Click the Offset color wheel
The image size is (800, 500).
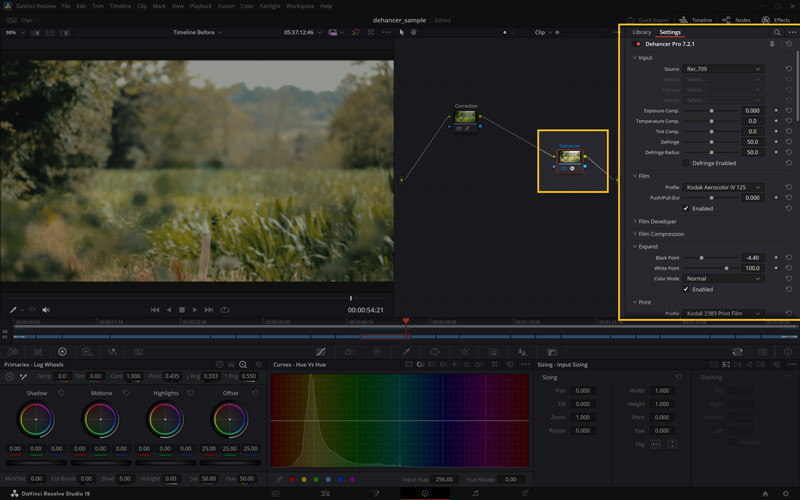230,419
